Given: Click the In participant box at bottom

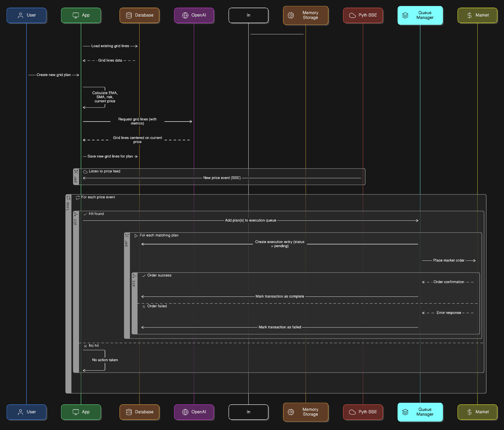Looking at the screenshot, I should (248, 412).
